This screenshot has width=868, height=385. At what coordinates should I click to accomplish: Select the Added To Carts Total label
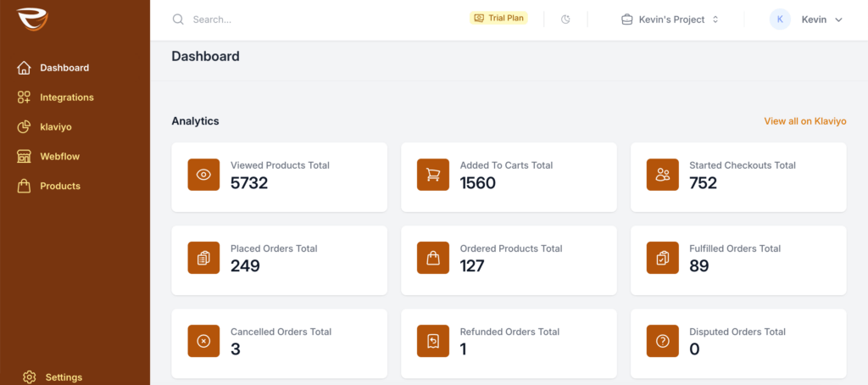pyautogui.click(x=506, y=165)
